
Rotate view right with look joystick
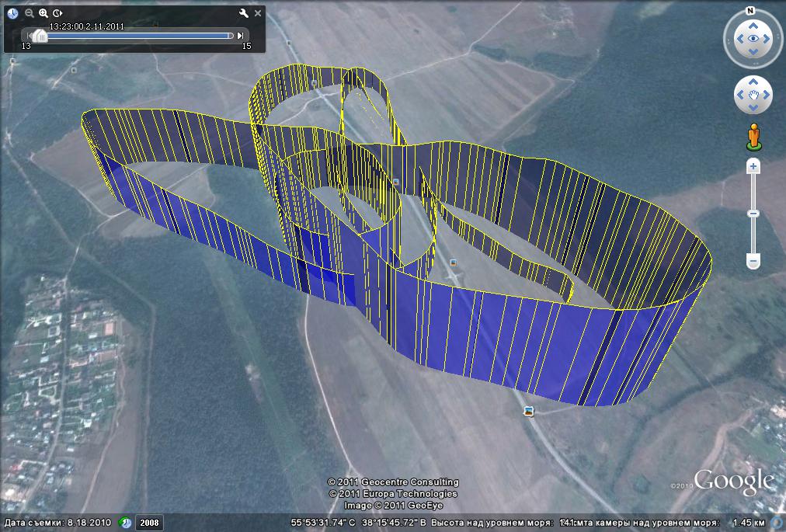[x=767, y=39]
